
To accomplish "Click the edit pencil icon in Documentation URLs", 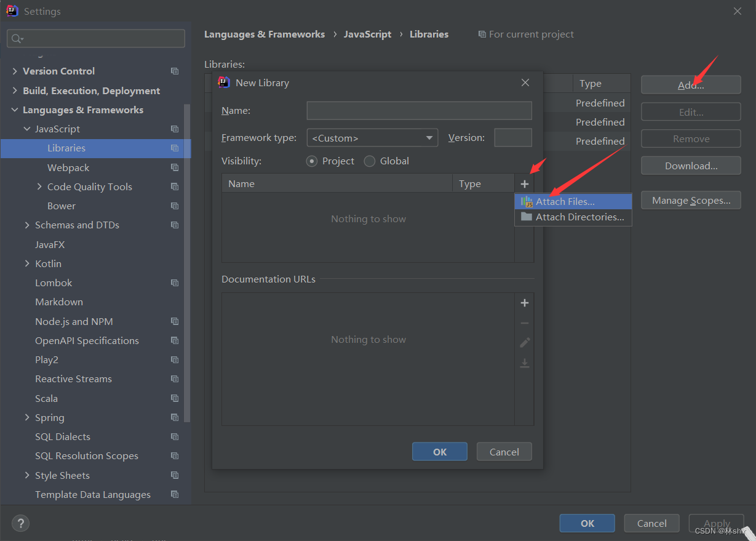I will (x=525, y=343).
